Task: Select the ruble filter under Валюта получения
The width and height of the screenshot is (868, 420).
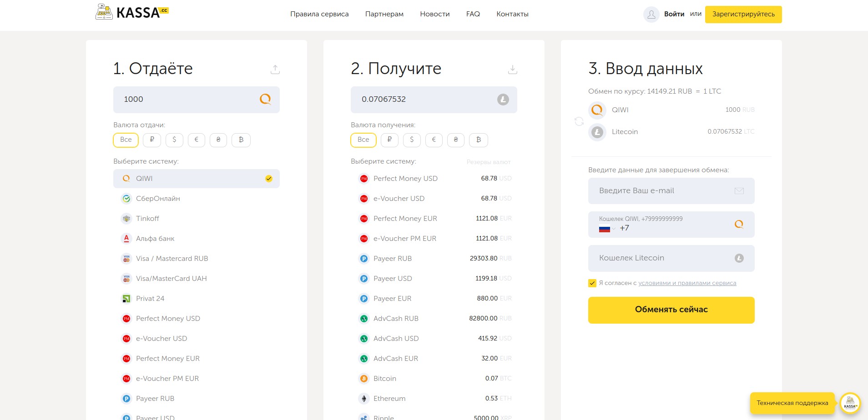Action: (389, 140)
